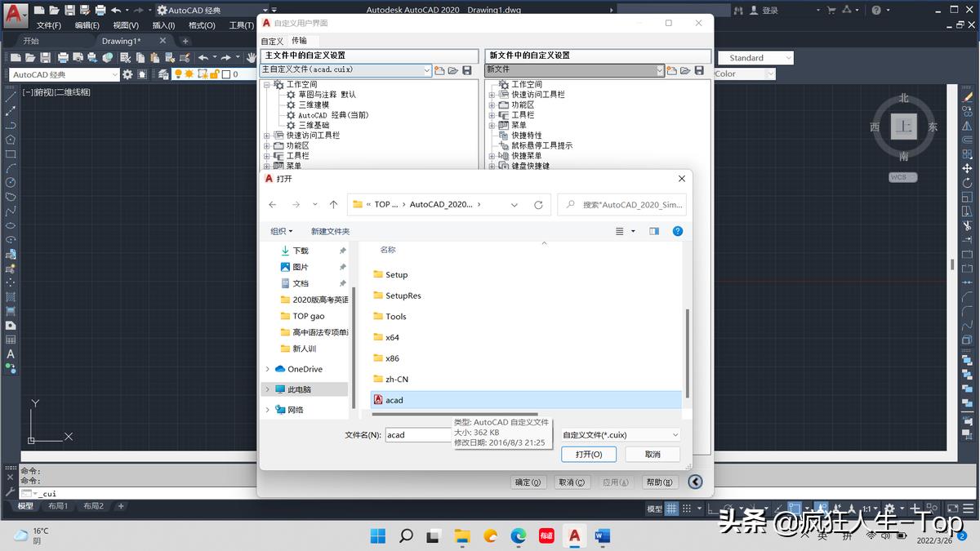Click search box in 打开 dialog
This screenshot has height=551, width=980.
[x=622, y=205]
